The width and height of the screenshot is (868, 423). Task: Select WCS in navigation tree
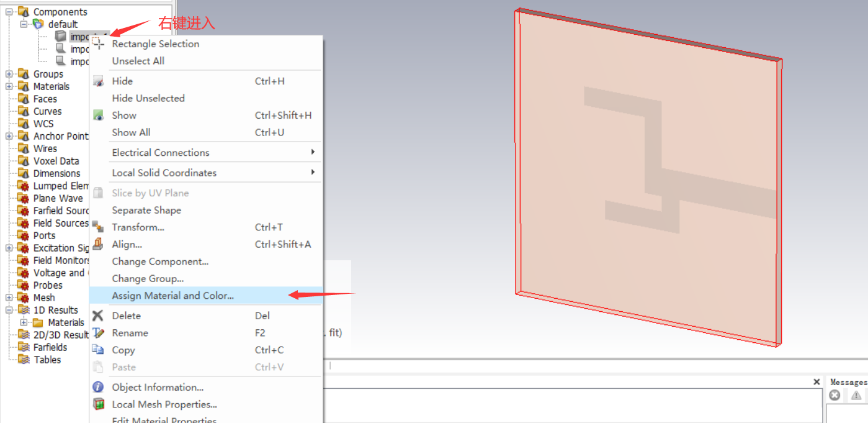coord(43,124)
